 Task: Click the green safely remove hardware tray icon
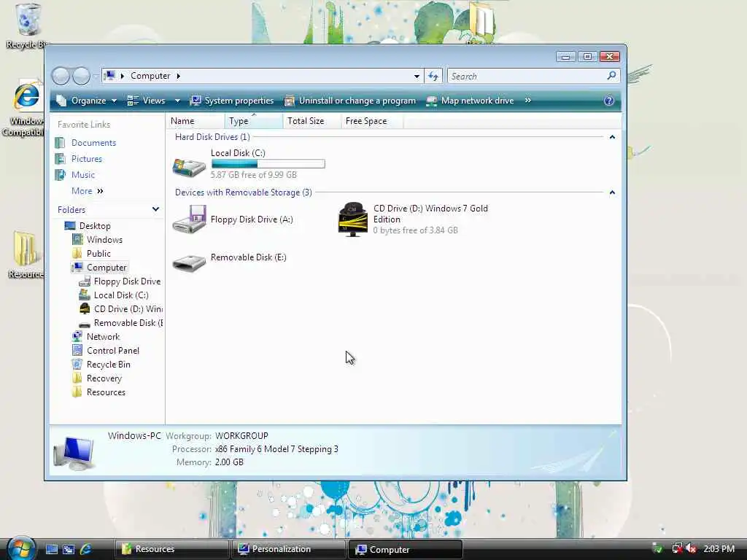click(657, 548)
